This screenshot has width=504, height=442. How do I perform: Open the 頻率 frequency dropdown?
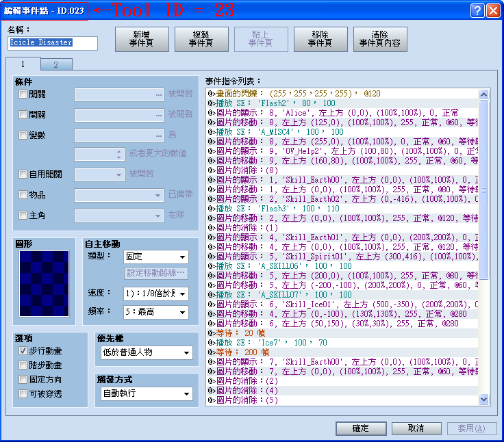coord(156,312)
